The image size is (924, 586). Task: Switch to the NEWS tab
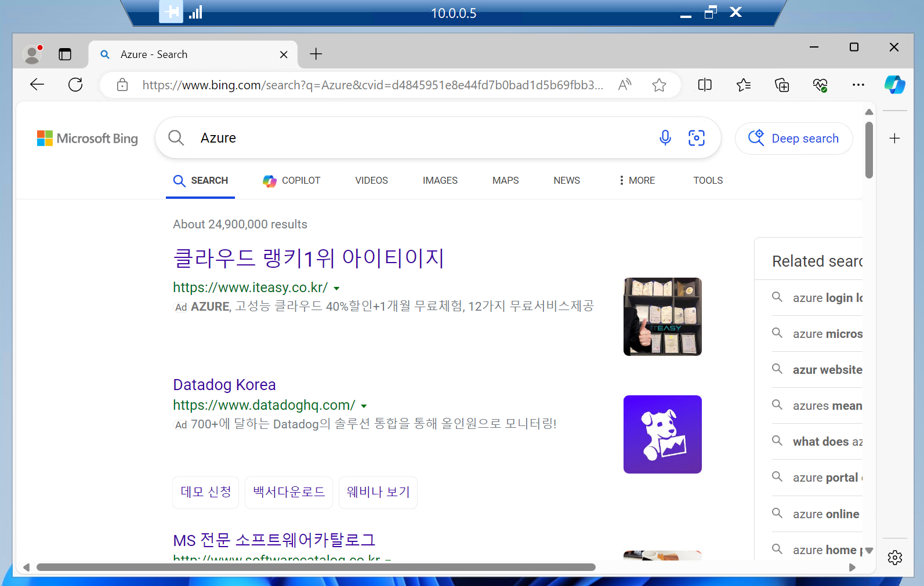567,180
